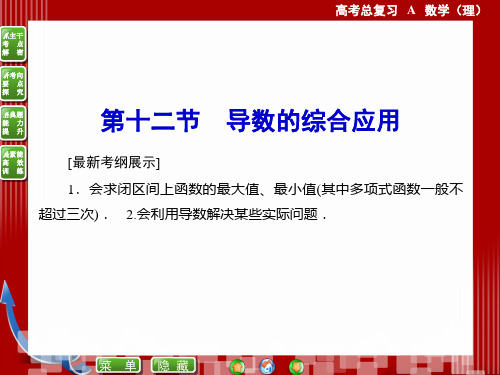Click the [最新考纲展示] heading

click(x=114, y=163)
